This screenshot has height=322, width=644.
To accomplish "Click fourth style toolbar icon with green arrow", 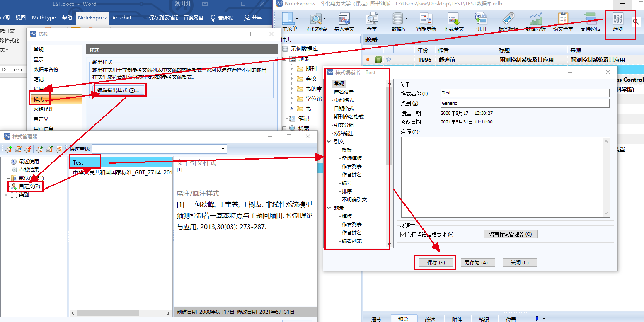I will coord(40,149).
